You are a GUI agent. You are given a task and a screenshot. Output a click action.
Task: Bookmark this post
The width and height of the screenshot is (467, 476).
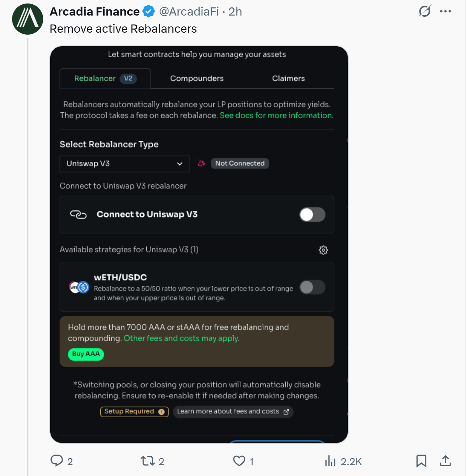point(421,461)
